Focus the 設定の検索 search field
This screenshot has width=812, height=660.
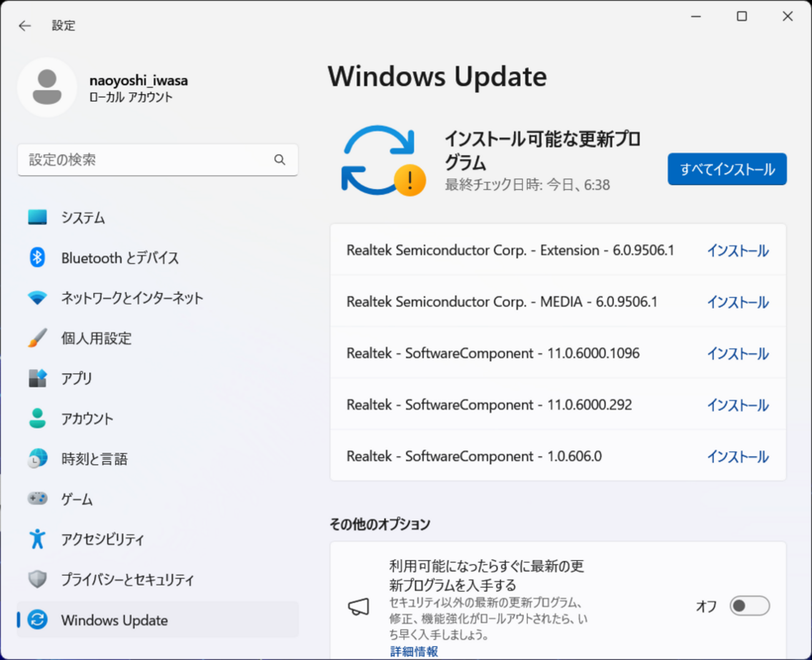pos(147,160)
